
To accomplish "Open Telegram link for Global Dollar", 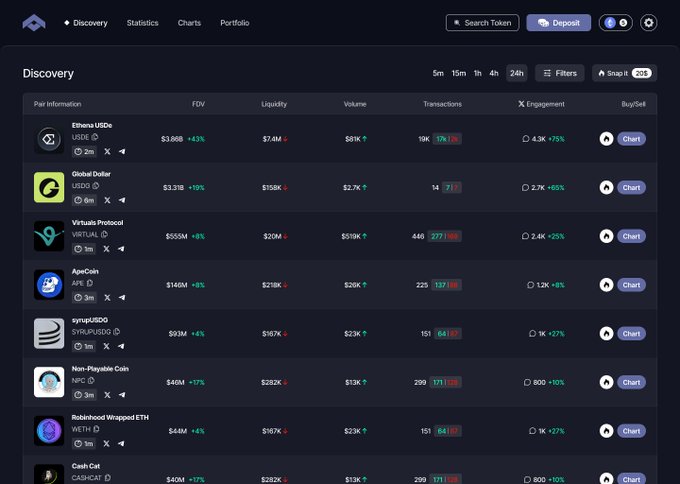I will click(122, 200).
